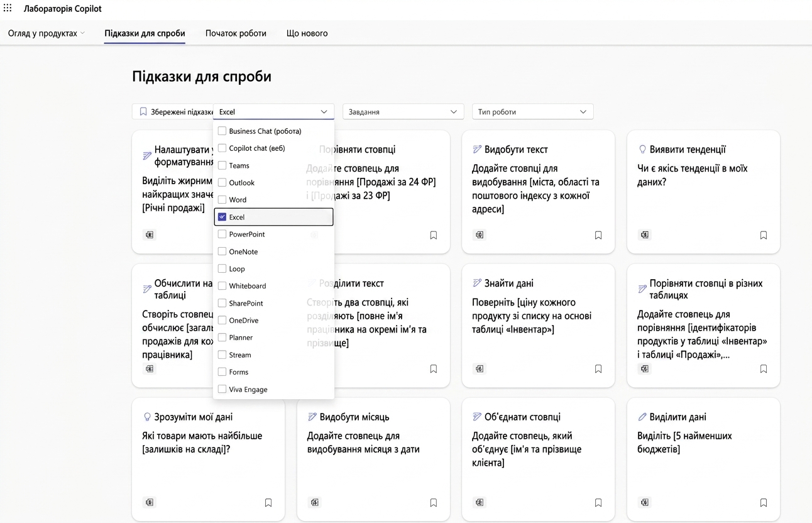Check the Loop checkbox

point(222,268)
